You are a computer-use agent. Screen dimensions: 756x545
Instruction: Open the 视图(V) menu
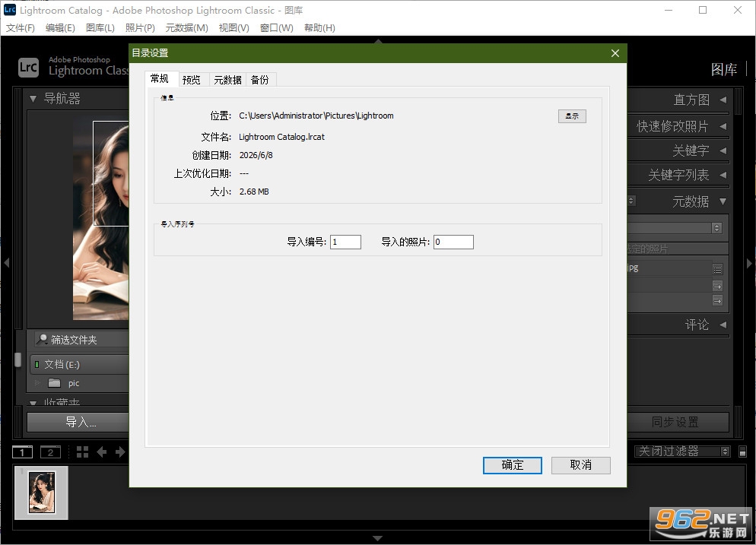233,28
